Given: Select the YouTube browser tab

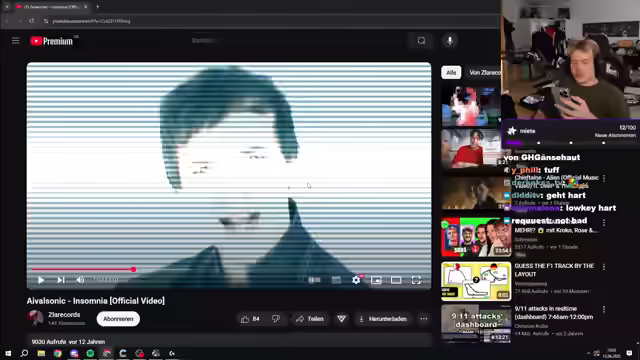Looking at the screenshot, I should coord(51,7).
